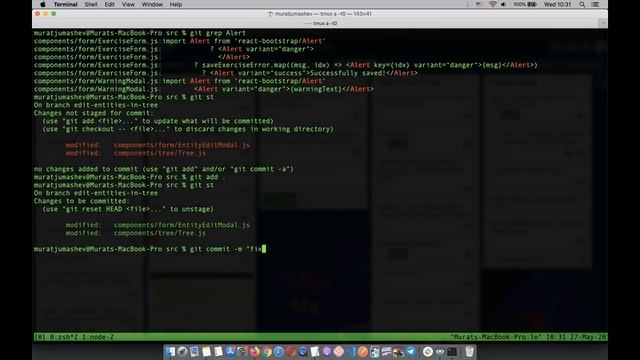Click the battery 100% indicator
The image size is (640, 360).
(x=525, y=4)
